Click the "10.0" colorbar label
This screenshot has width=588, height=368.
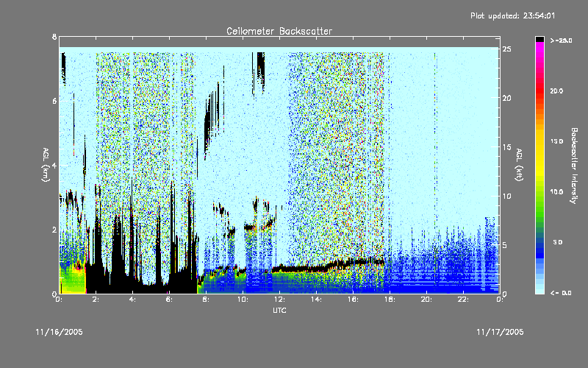coord(556,191)
